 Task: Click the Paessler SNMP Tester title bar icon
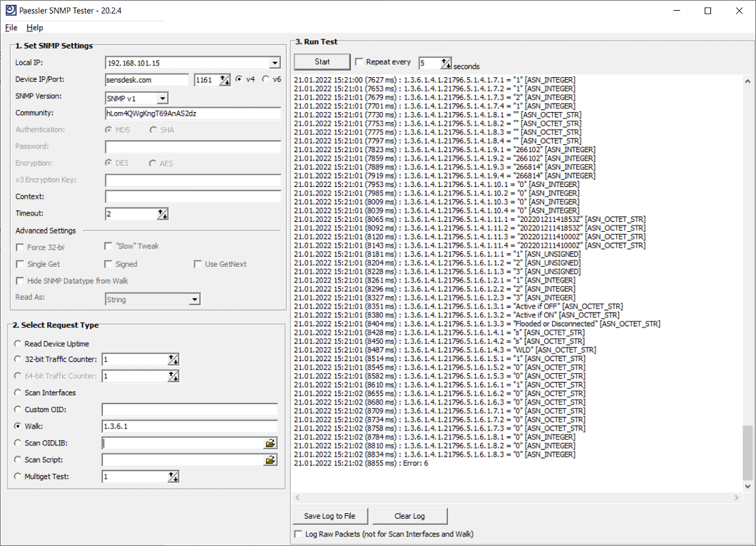11,10
